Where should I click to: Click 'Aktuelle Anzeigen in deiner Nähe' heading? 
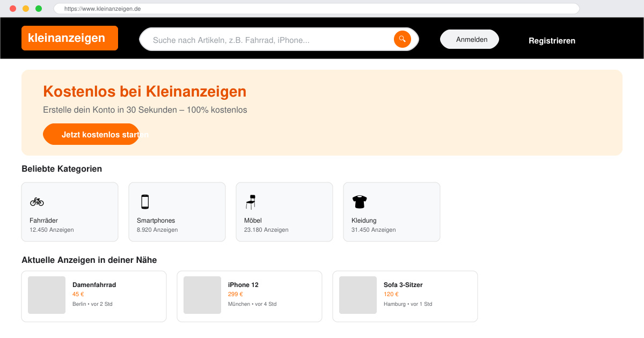89,260
